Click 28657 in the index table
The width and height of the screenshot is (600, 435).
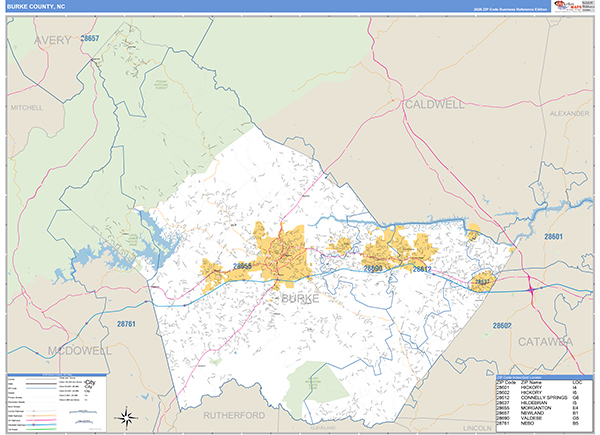click(503, 413)
